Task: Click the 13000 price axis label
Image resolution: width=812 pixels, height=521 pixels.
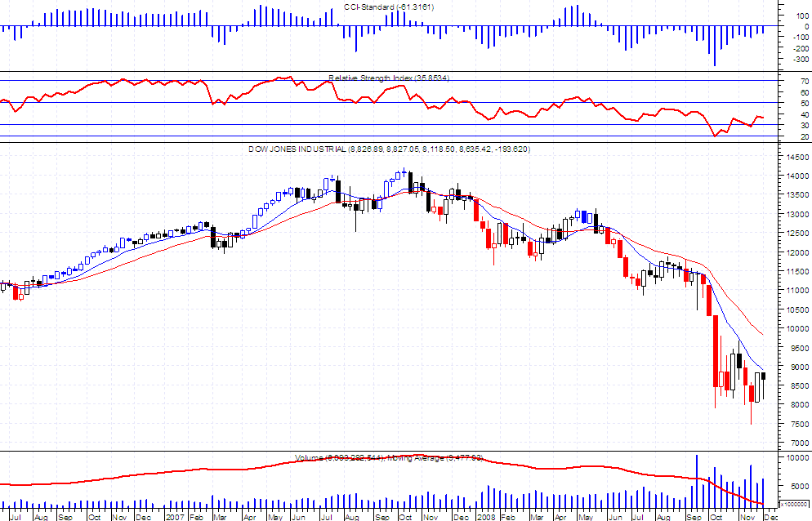Action: 799,215
